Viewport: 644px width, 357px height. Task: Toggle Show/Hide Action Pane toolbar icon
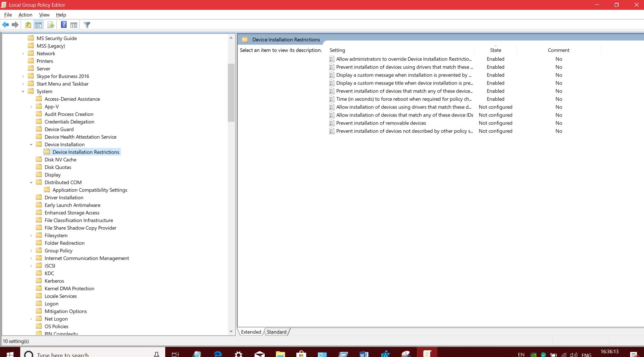(74, 25)
